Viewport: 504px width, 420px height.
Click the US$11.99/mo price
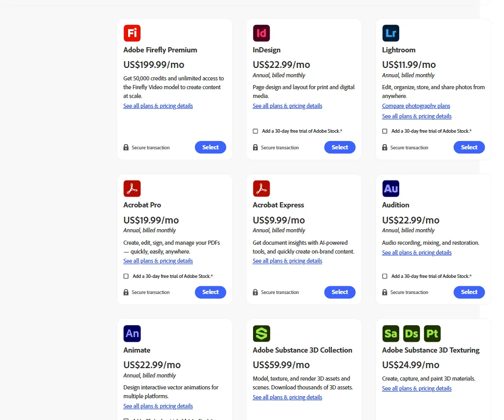pyautogui.click(x=409, y=65)
